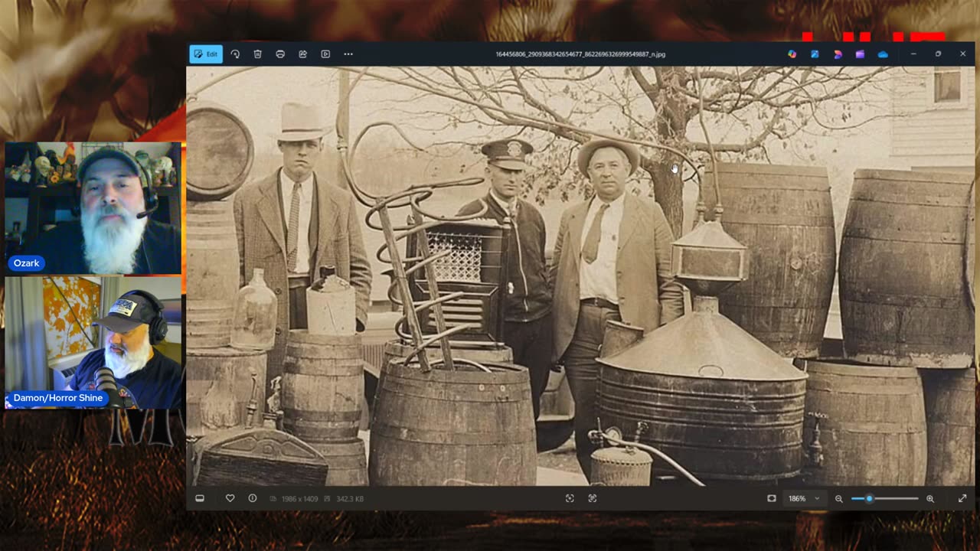Screen dimensions: 980x551
Task: Click the Damon/Horror Shine name label
Action: click(58, 398)
